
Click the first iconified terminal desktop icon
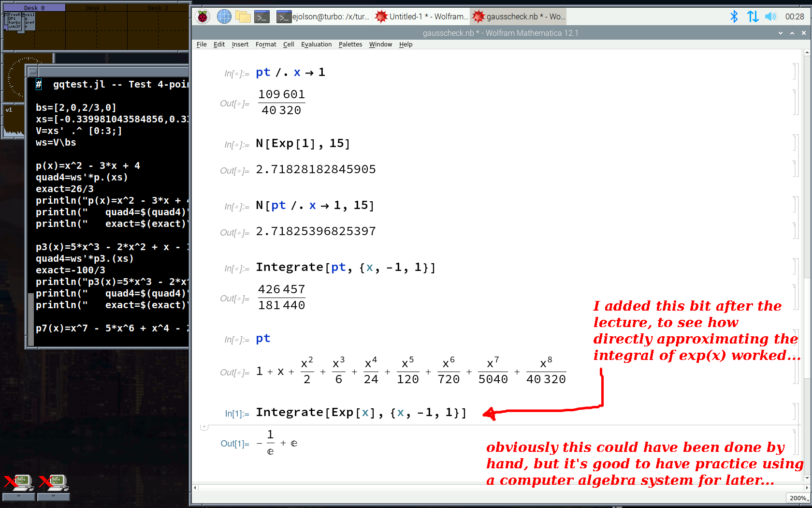18,484
